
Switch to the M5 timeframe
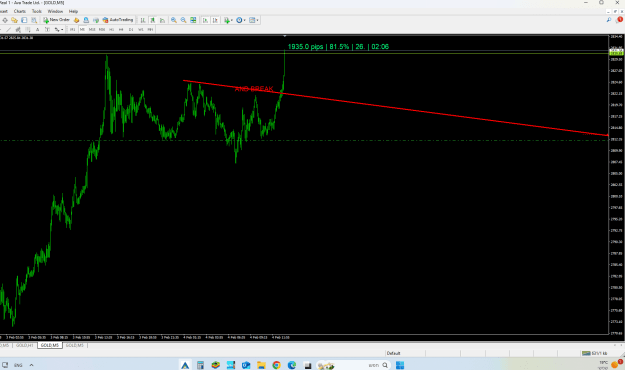point(82,30)
